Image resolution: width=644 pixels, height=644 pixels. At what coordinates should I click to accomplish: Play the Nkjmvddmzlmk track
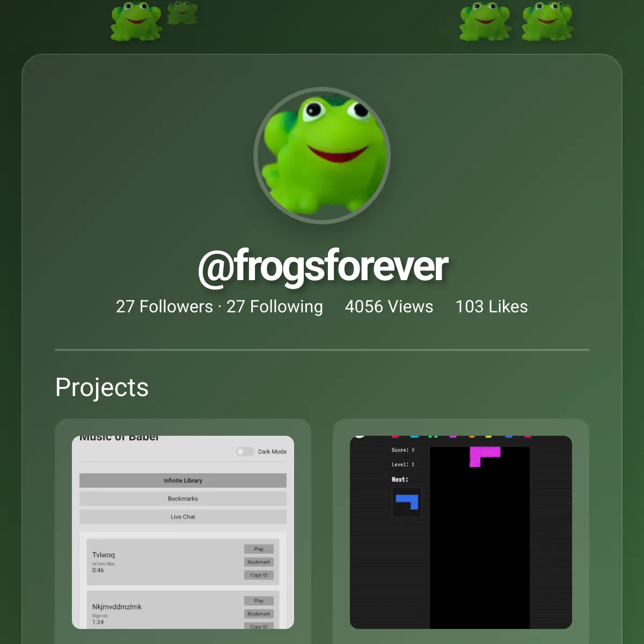tap(259, 601)
